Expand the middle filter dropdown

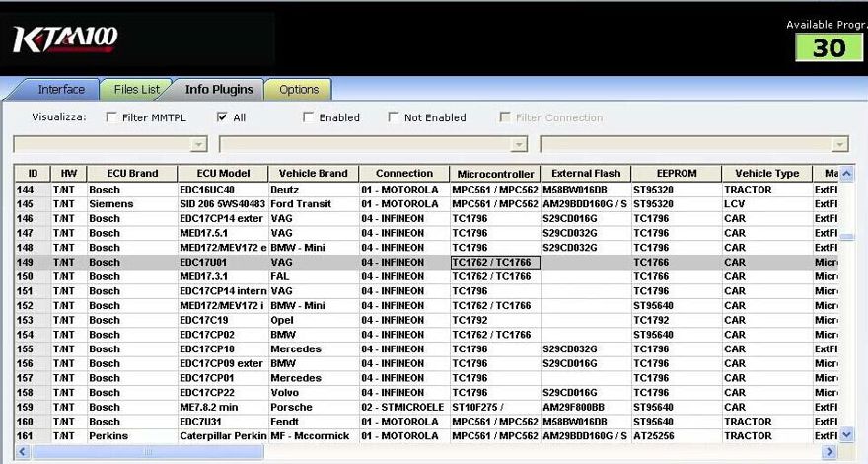pyautogui.click(x=518, y=145)
